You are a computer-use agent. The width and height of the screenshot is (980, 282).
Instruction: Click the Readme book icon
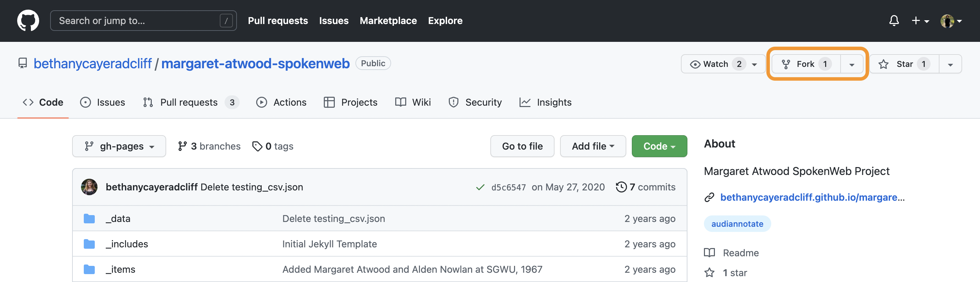click(x=709, y=253)
